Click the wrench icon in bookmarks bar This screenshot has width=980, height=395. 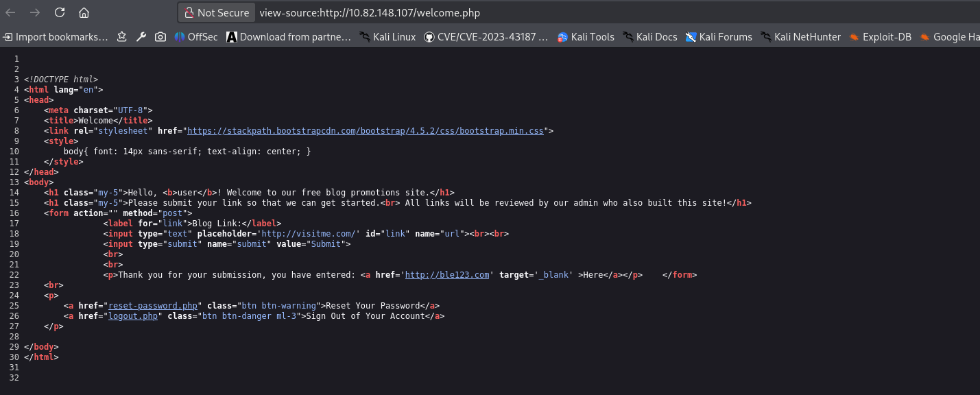[x=141, y=37]
